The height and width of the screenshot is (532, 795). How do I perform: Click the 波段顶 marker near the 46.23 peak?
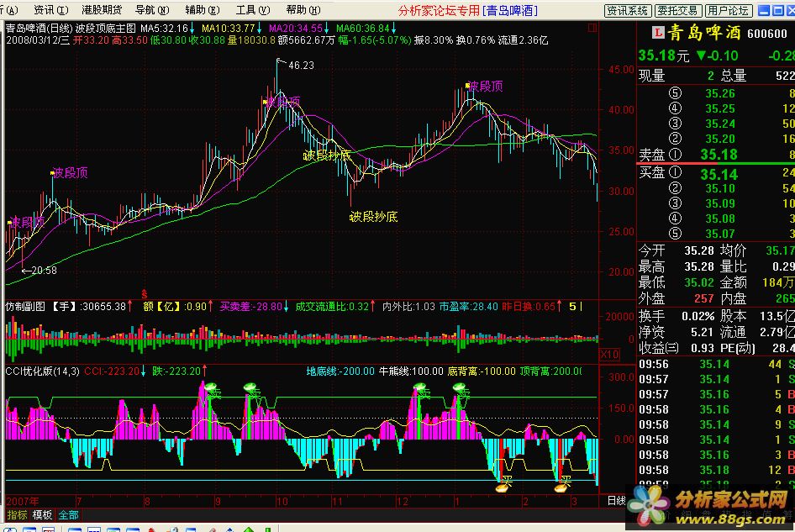[282, 102]
